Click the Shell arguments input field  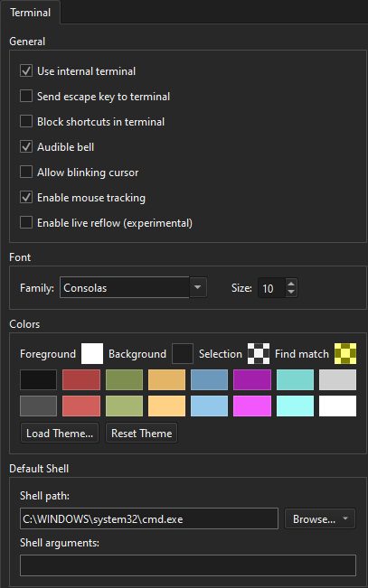(x=188, y=565)
